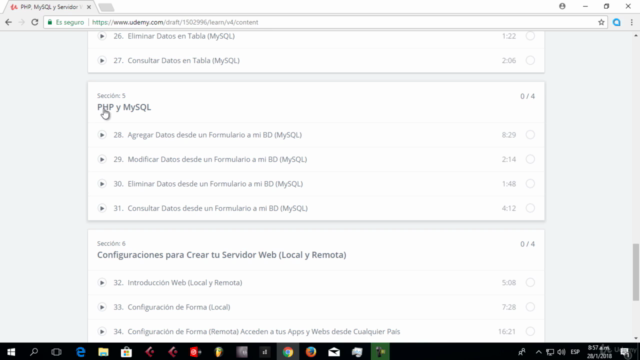Play lecture 31 Consultar Datos desde un Formulario
Screen dimensions: 640x360
tap(102, 209)
